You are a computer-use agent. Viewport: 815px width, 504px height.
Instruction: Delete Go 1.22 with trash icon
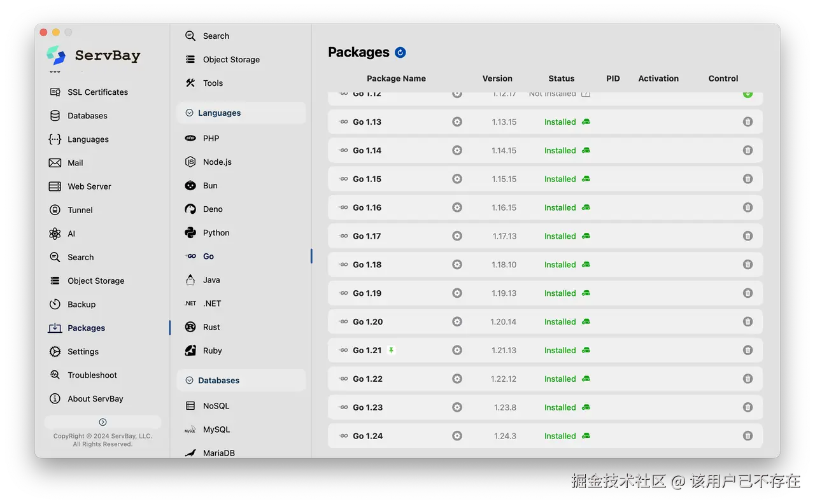748,379
